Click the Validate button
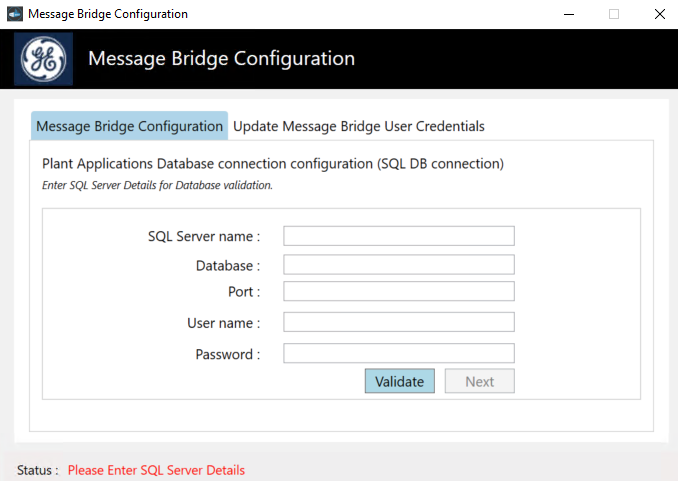The image size is (678, 481). (400, 381)
